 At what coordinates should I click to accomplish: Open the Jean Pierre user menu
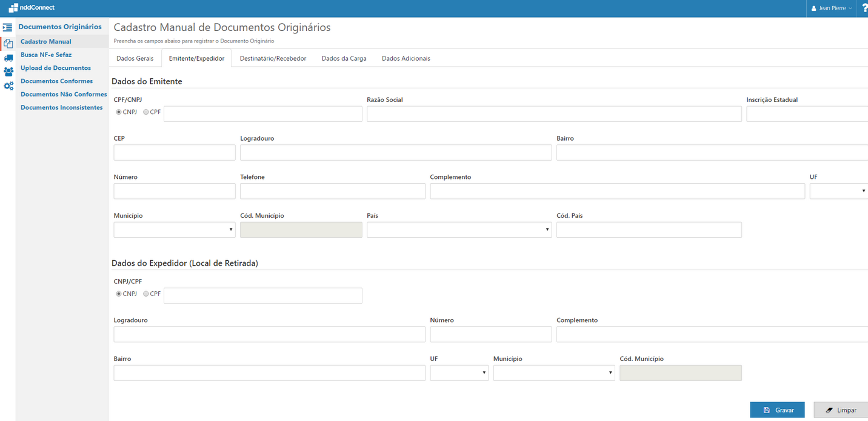click(832, 8)
